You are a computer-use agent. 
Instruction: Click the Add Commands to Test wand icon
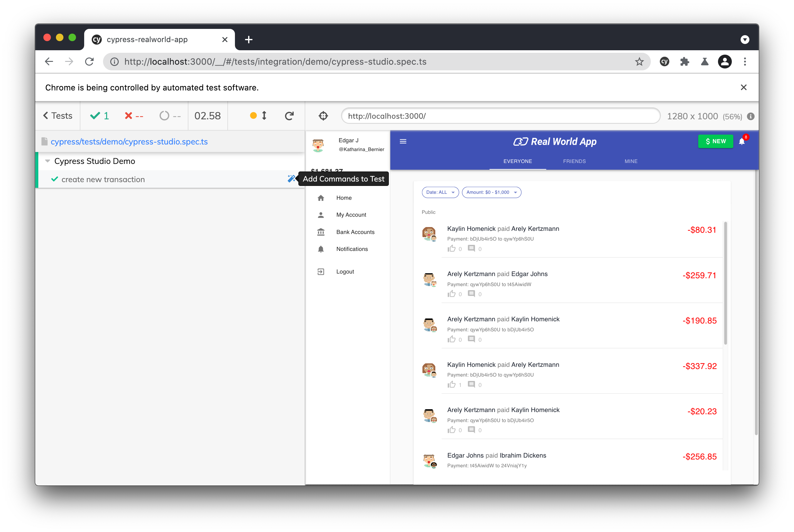291,179
